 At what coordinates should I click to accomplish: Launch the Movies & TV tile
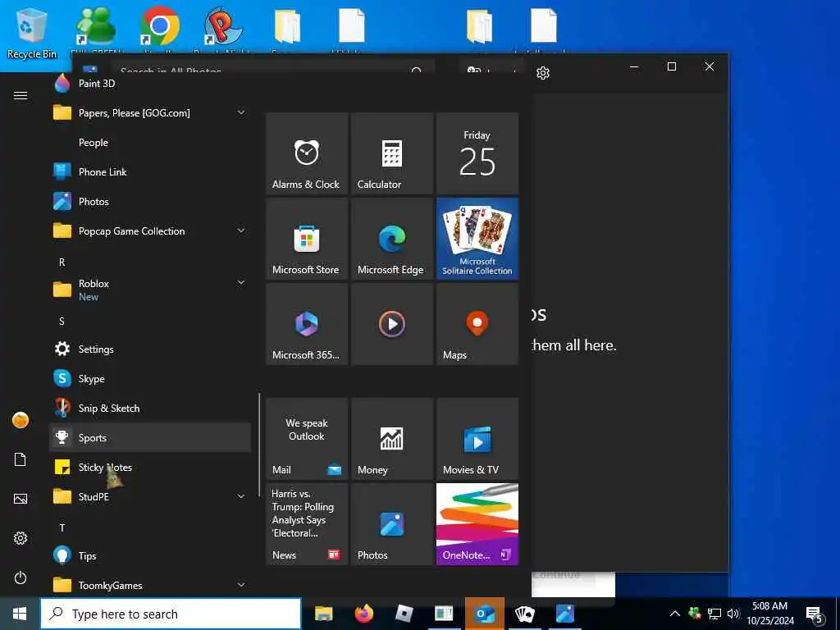coord(477,439)
